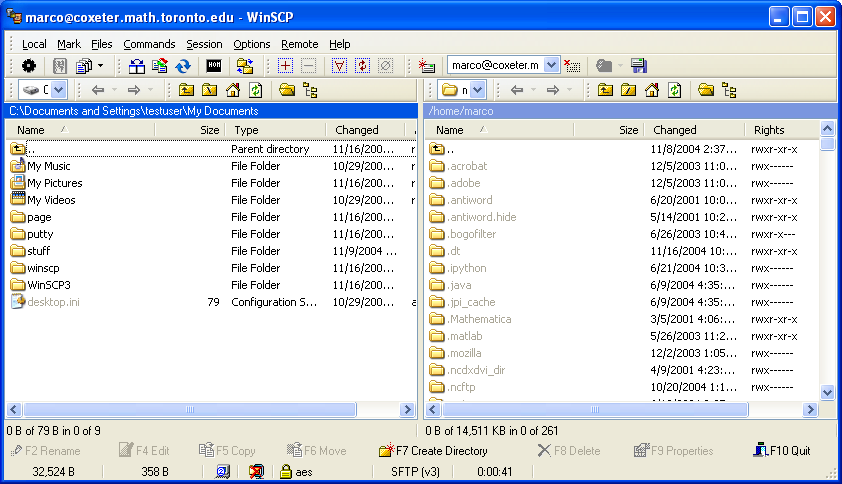This screenshot has height=484, width=842.
Task: Expand remote back history dropdown arrow
Action: pyautogui.click(x=533, y=90)
